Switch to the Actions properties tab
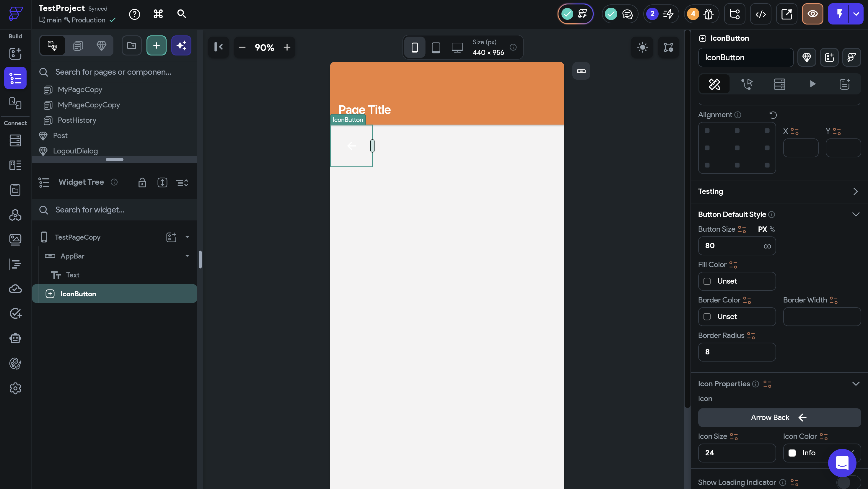The height and width of the screenshot is (489, 868). pos(746,84)
